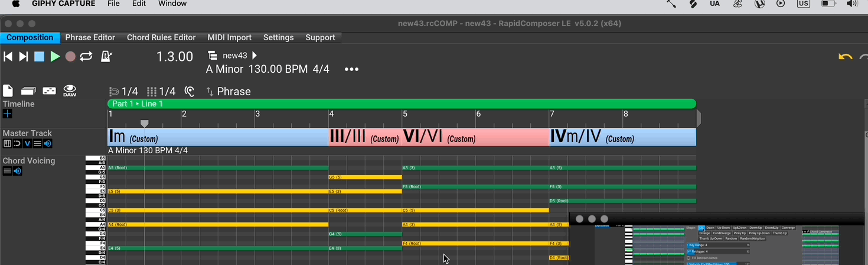The height and width of the screenshot is (265, 868).
Task: Open the three-dots more options menu
Action: [352, 69]
